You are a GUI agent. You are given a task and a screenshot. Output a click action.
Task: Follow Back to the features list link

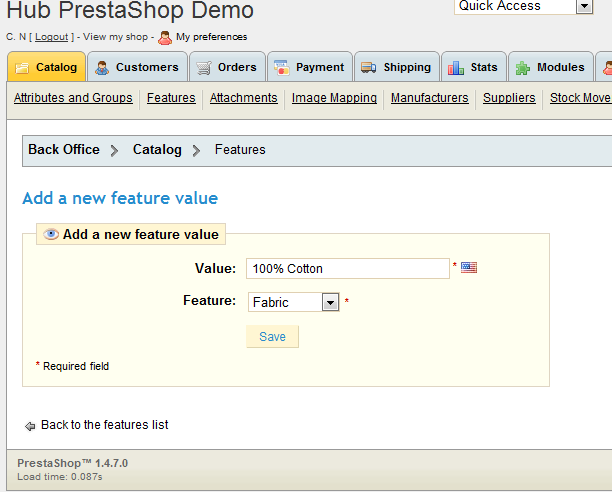[104, 425]
